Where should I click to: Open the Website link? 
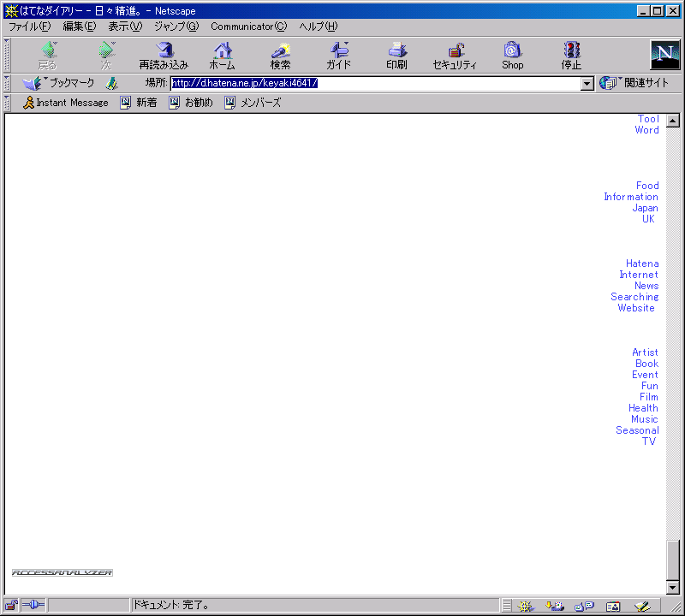click(x=636, y=308)
